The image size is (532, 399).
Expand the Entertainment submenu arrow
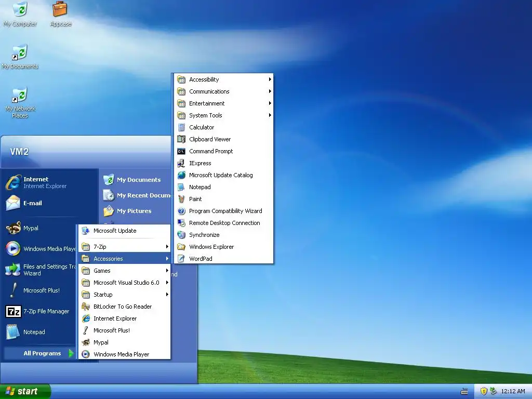point(270,103)
